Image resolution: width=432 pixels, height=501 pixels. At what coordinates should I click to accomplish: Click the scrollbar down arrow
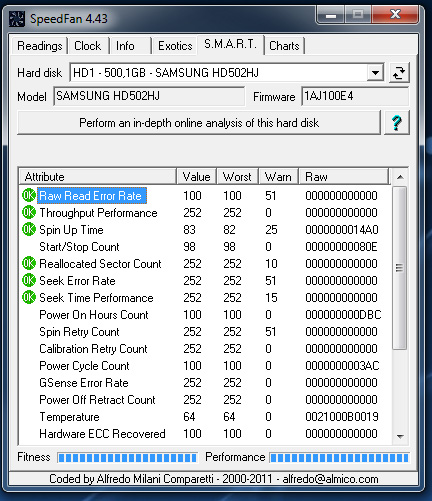pos(400,436)
